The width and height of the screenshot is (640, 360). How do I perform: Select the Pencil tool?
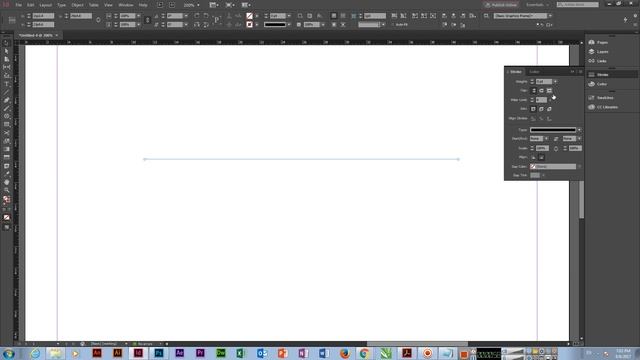(x=7, y=109)
